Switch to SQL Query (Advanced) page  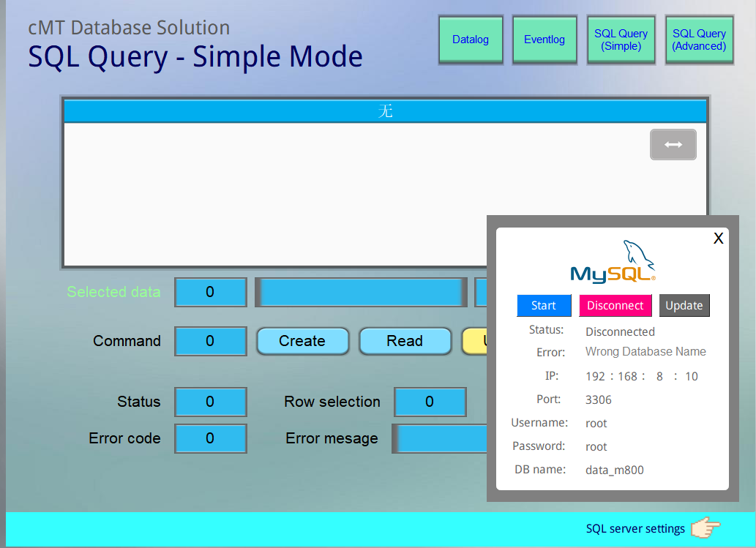pos(699,40)
